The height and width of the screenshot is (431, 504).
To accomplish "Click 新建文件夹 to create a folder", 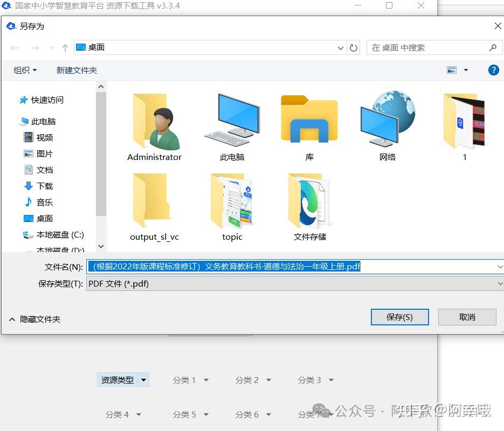I will (x=77, y=70).
